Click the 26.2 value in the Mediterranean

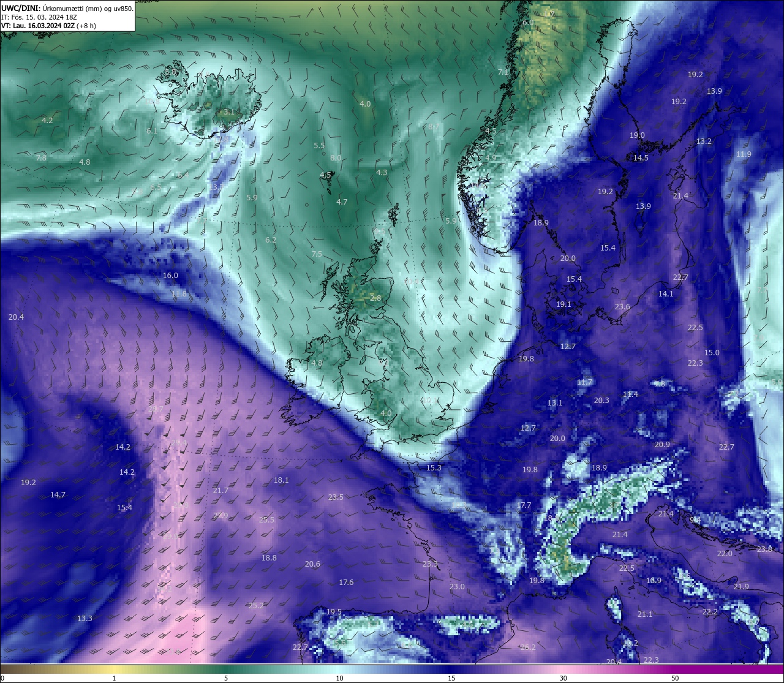528,647
